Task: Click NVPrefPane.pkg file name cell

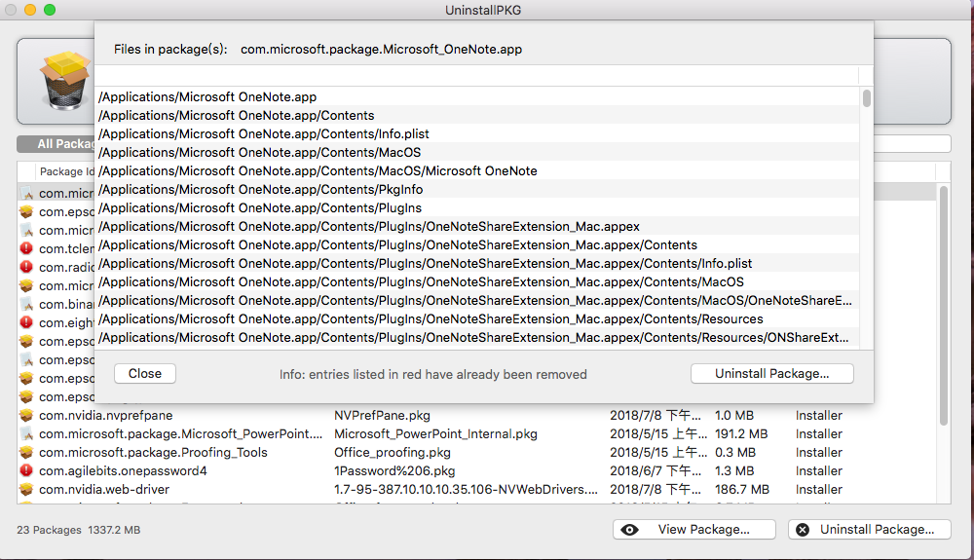Action: (x=382, y=415)
